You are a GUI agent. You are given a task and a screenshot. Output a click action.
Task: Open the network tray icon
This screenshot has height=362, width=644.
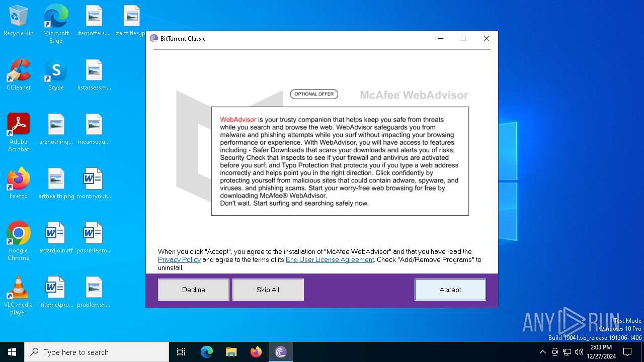(567, 352)
